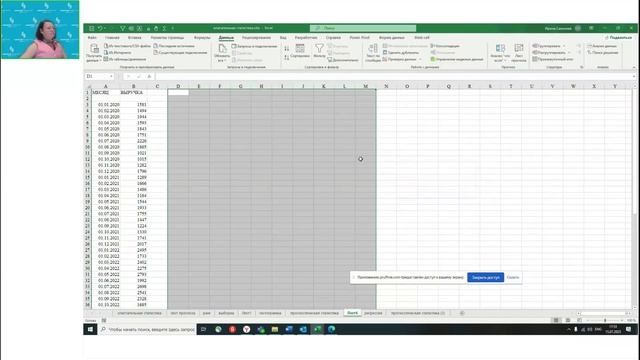The height and width of the screenshot is (360, 640).
Task: Click into the formula bar
Action: pos(394,76)
